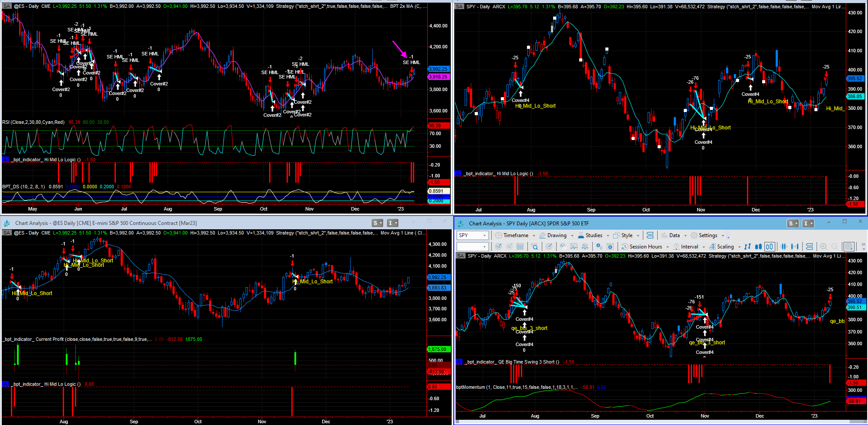Increase bar spacing with the wide-bars icon
The image size is (868, 425).
tap(795, 247)
